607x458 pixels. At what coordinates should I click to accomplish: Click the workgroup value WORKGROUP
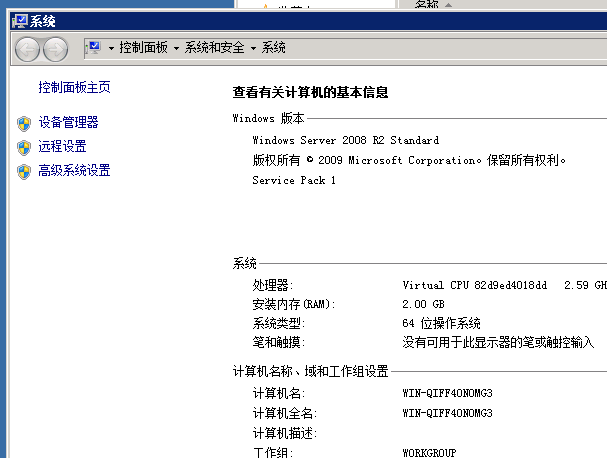click(429, 453)
